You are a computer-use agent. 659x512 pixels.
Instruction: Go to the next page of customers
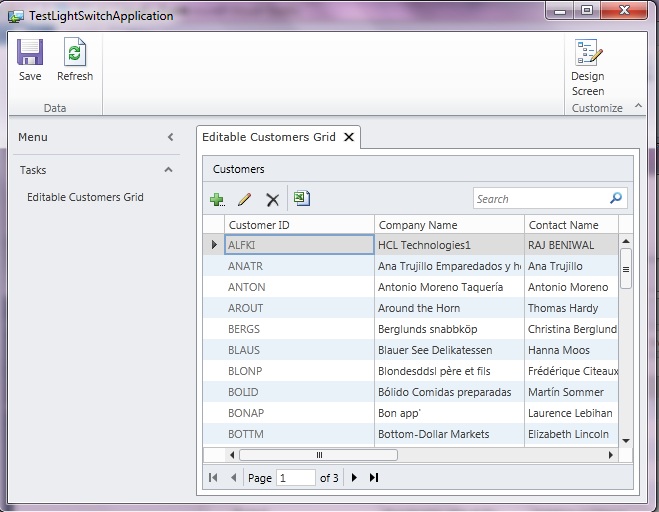[354, 478]
